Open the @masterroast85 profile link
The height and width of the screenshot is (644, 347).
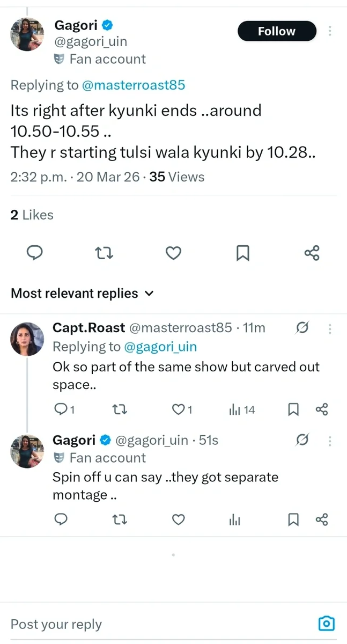[135, 85]
